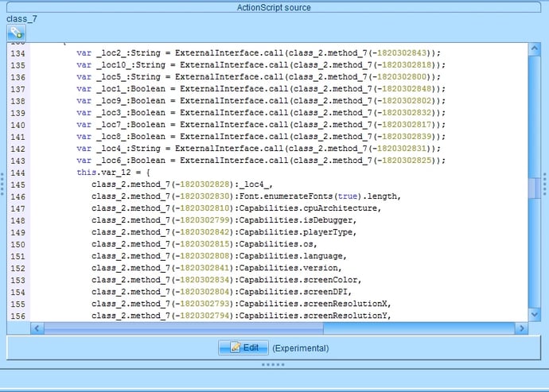This screenshot has width=549, height=392.
Task: Click the horizontal scrollbar's right arrow
Action: [x=522, y=328]
